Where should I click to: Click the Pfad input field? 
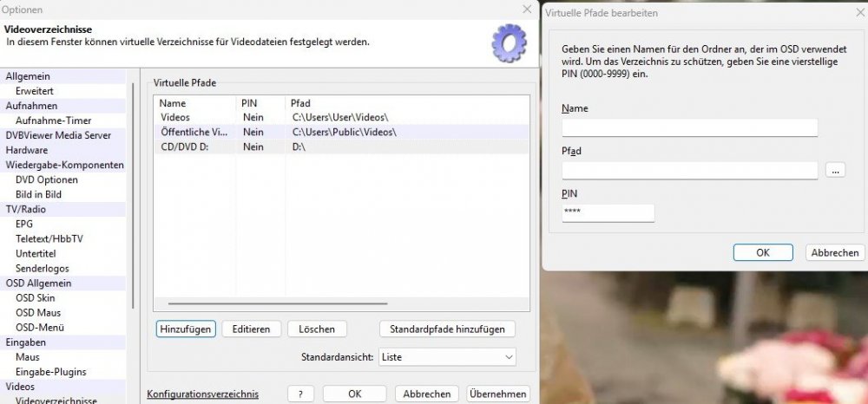click(x=690, y=170)
